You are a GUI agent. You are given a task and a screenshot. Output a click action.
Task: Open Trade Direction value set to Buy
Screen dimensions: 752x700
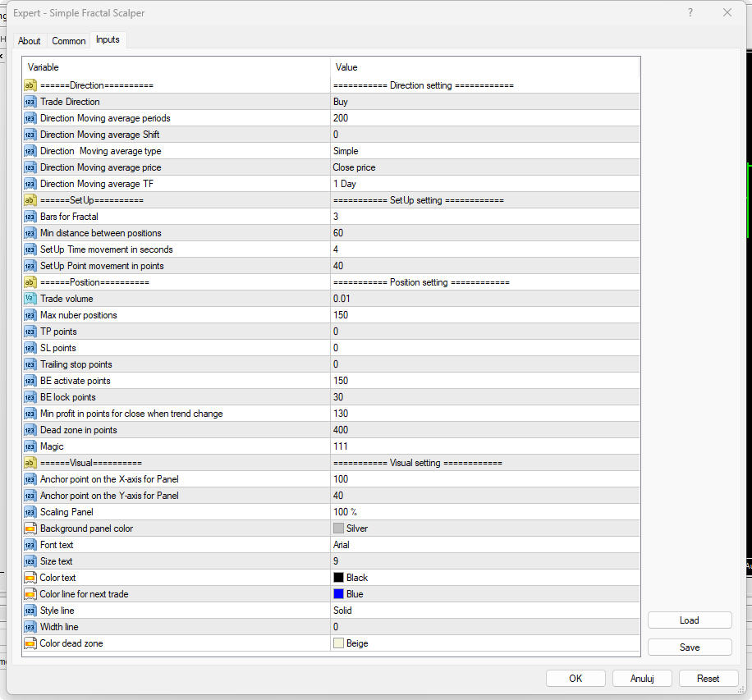(484, 102)
